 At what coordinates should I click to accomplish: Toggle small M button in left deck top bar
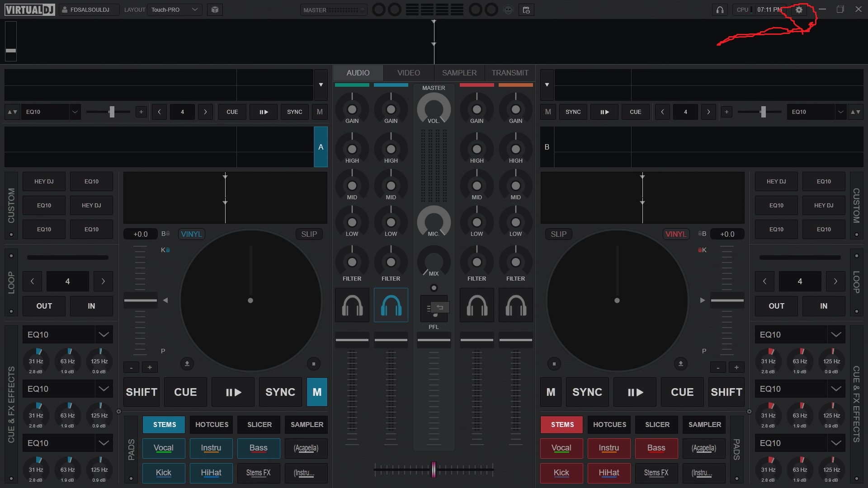coord(320,112)
